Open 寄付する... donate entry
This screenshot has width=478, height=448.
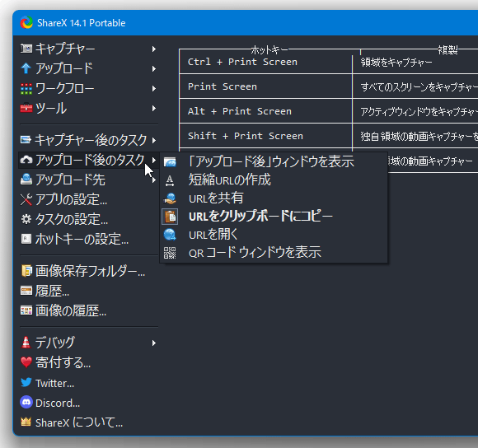click(88, 362)
